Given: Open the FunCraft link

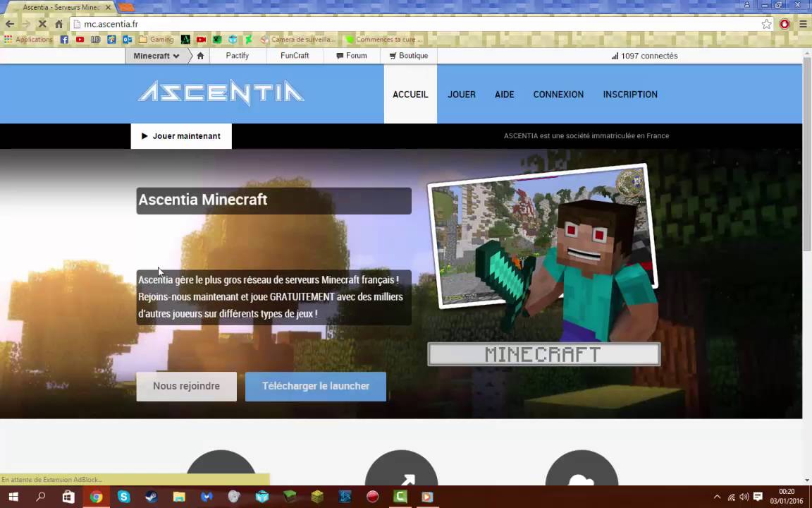Looking at the screenshot, I should (295, 56).
